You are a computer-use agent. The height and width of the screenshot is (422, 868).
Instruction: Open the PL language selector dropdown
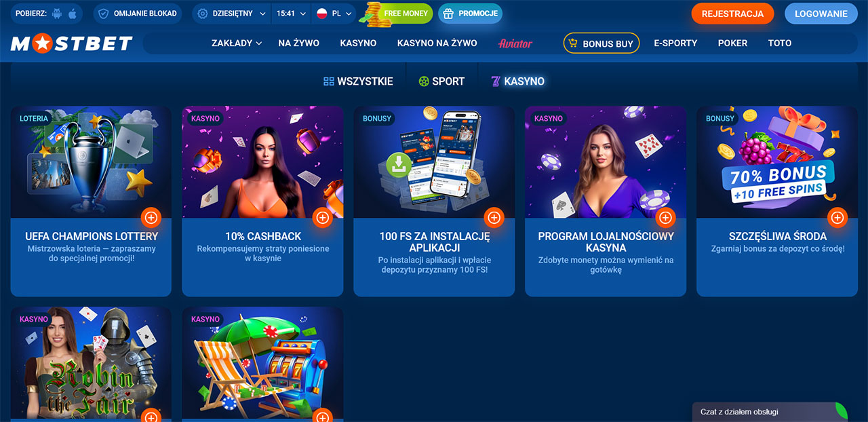coord(334,14)
